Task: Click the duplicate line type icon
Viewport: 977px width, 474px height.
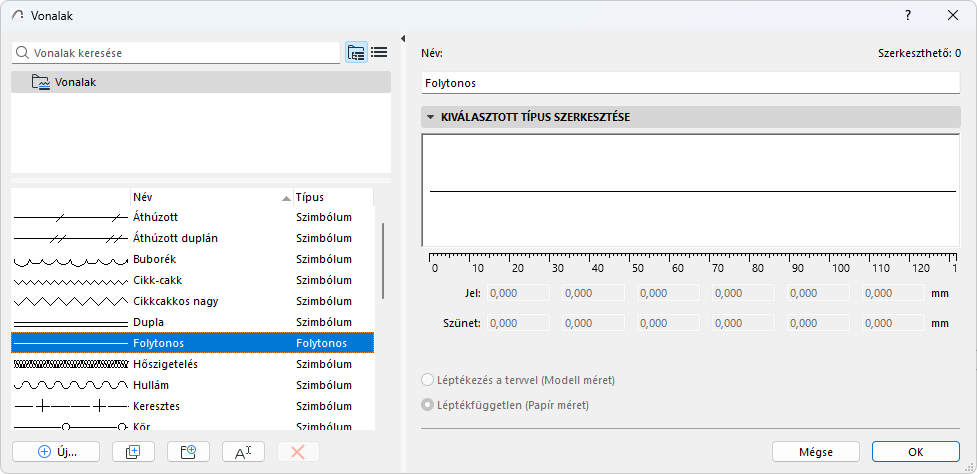Action: [133, 452]
